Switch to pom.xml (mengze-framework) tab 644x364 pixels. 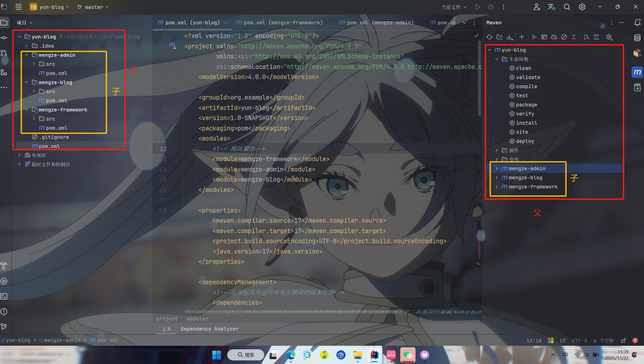click(279, 23)
